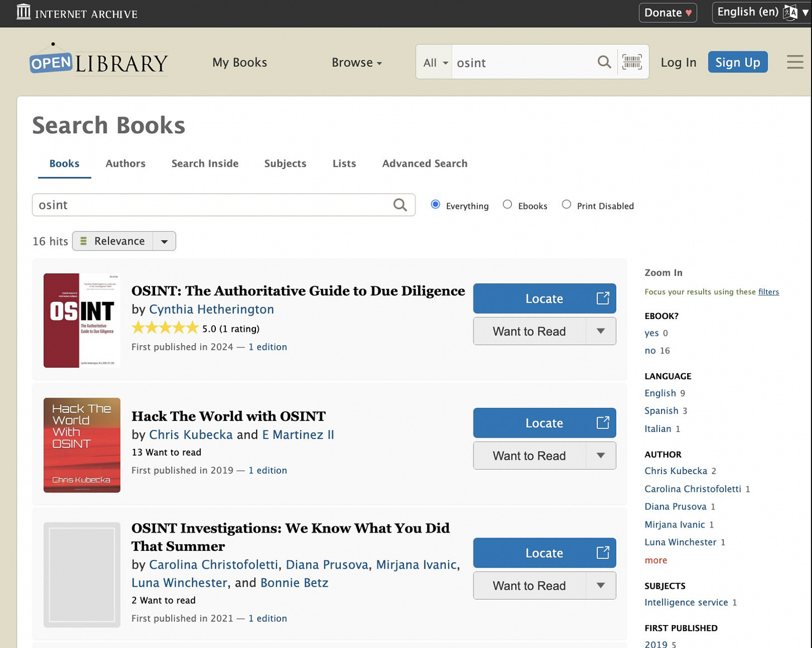The width and height of the screenshot is (812, 648).
Task: Click the header search field containing osint
Action: 523,62
